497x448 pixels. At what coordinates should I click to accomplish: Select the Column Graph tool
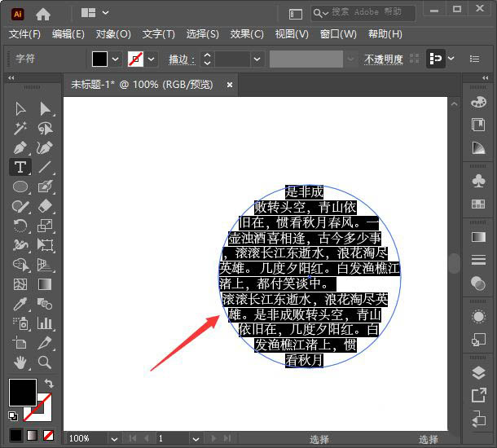coord(45,323)
